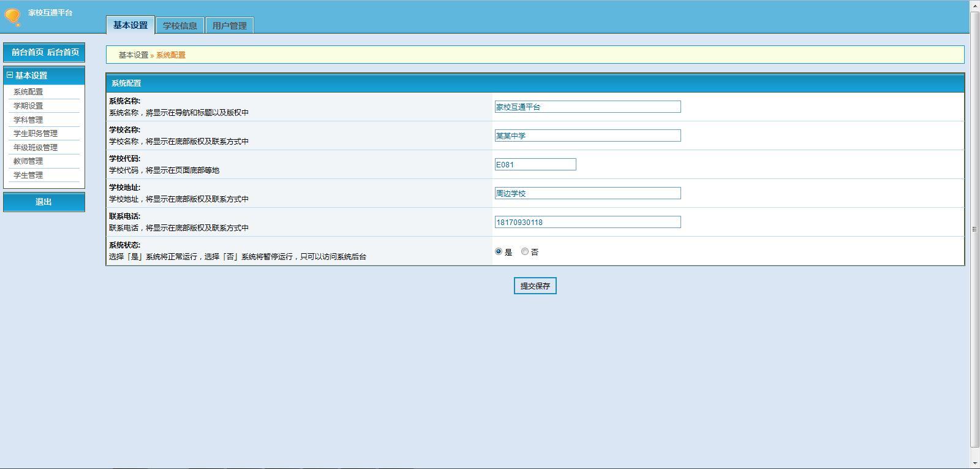This screenshot has width=980, height=469.
Task: Click 系统配置 in the breadcrumb
Action: 171,55
